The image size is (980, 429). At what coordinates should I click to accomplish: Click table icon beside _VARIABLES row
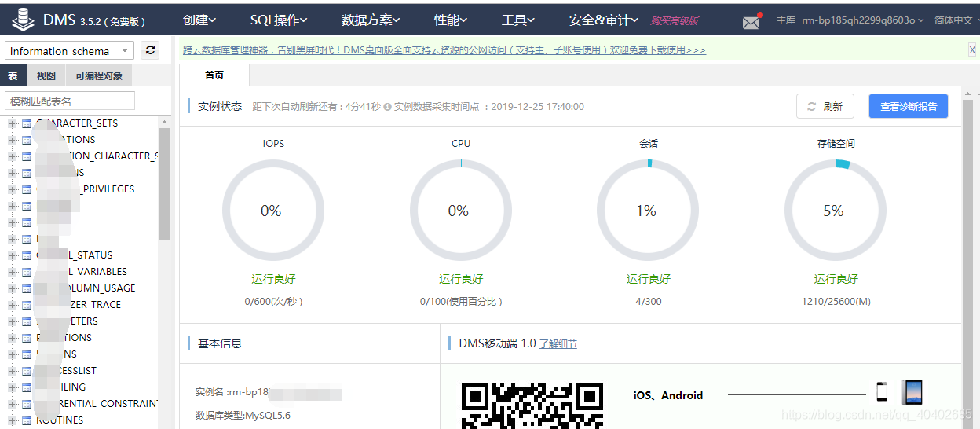pos(27,272)
